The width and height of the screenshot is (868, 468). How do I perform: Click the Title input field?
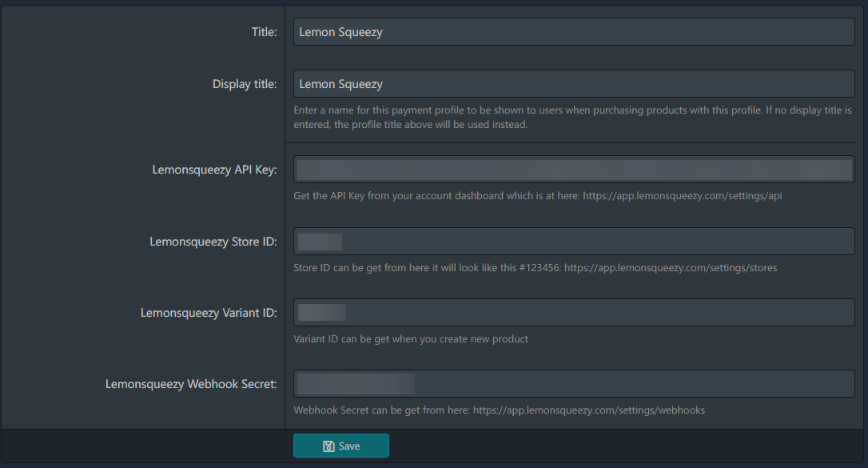click(x=574, y=31)
